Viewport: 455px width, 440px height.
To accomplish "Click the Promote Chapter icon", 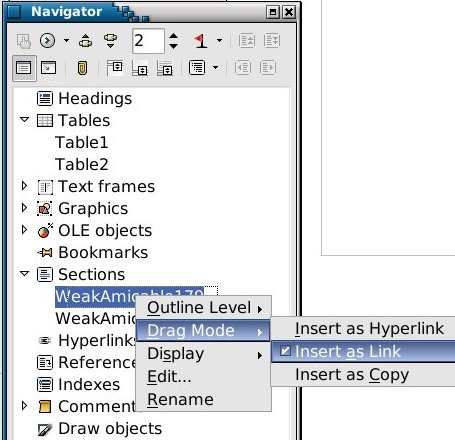I will click(247, 41).
